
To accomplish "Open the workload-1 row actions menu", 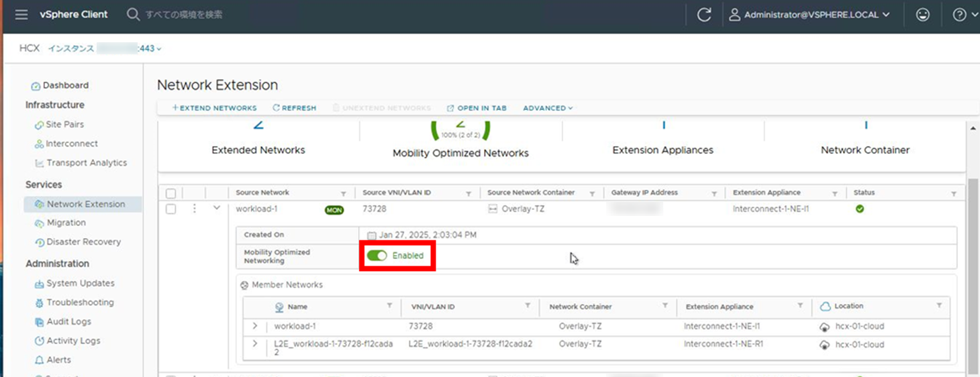I will 194,209.
